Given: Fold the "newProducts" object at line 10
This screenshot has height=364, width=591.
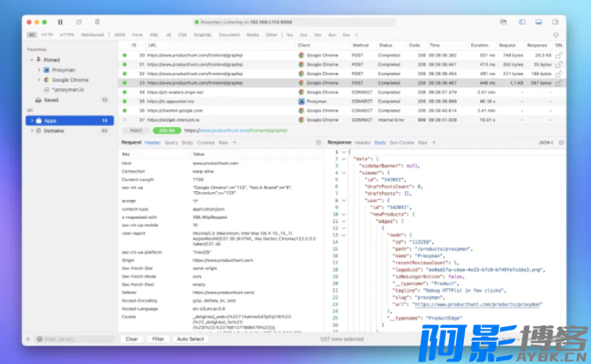Looking at the screenshot, I should [344, 214].
